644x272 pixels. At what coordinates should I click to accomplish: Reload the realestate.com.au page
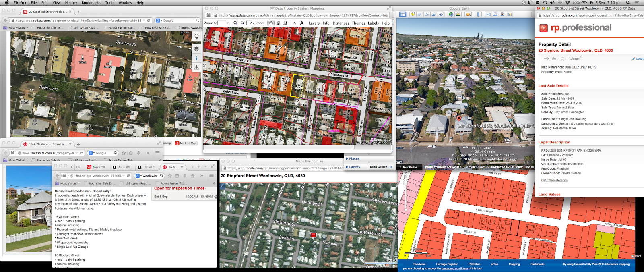81,153
